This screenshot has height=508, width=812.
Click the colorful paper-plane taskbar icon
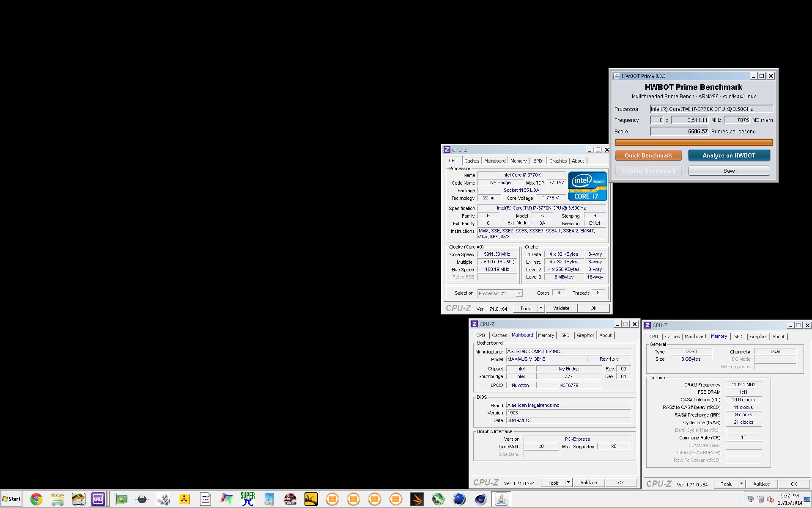point(227,500)
